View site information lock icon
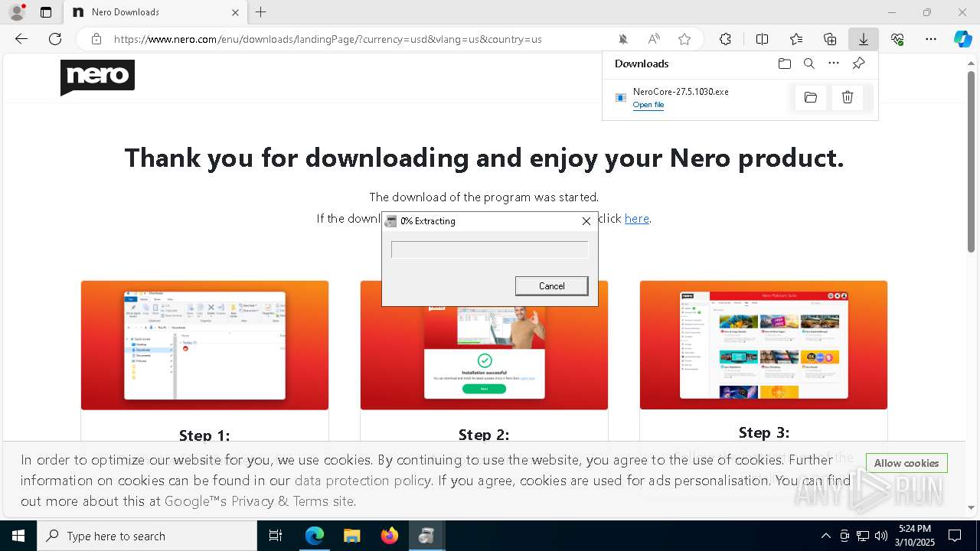 pyautogui.click(x=96, y=39)
